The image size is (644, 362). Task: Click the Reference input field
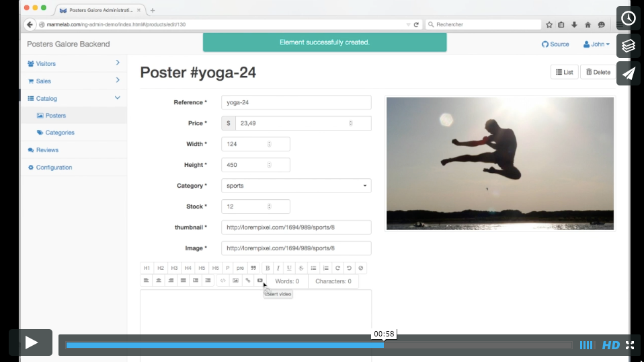[296, 102]
